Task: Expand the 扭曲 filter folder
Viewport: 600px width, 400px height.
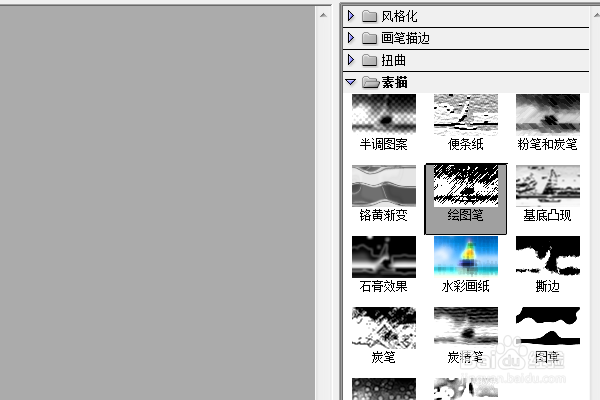Action: point(351,60)
